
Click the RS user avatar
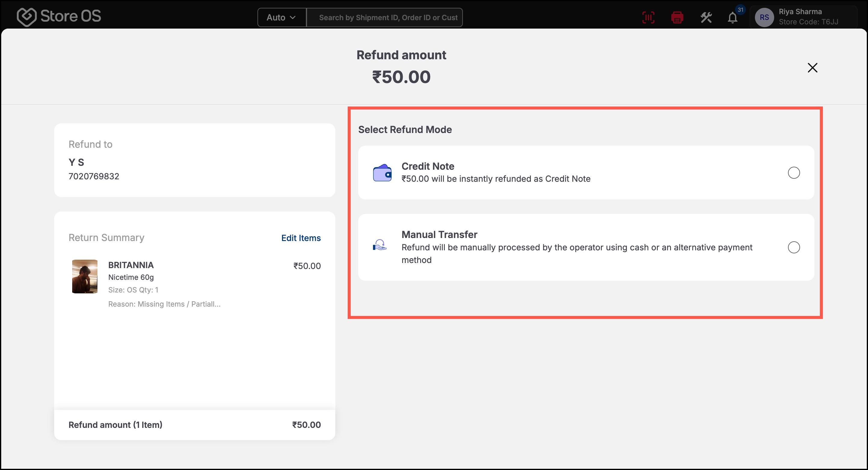(x=764, y=17)
